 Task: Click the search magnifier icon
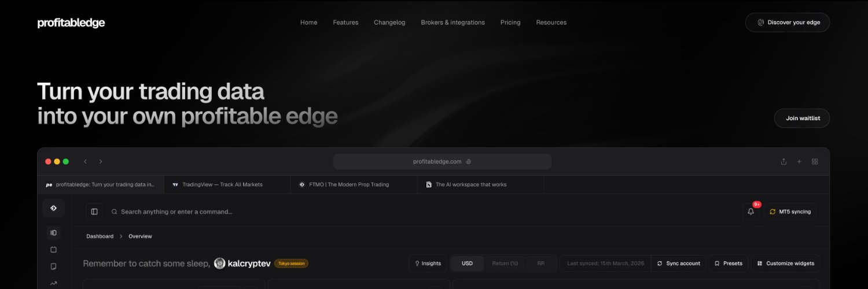tap(115, 212)
